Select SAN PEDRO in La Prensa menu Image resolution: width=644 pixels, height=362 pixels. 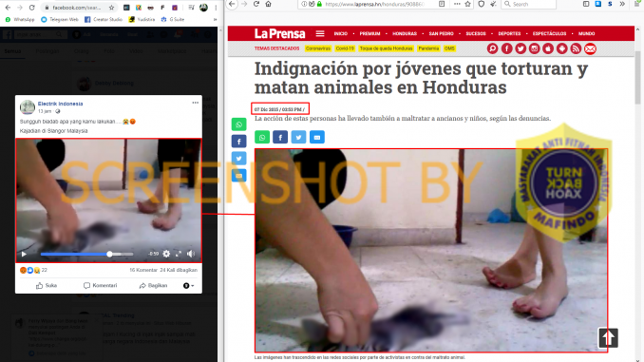click(x=441, y=33)
